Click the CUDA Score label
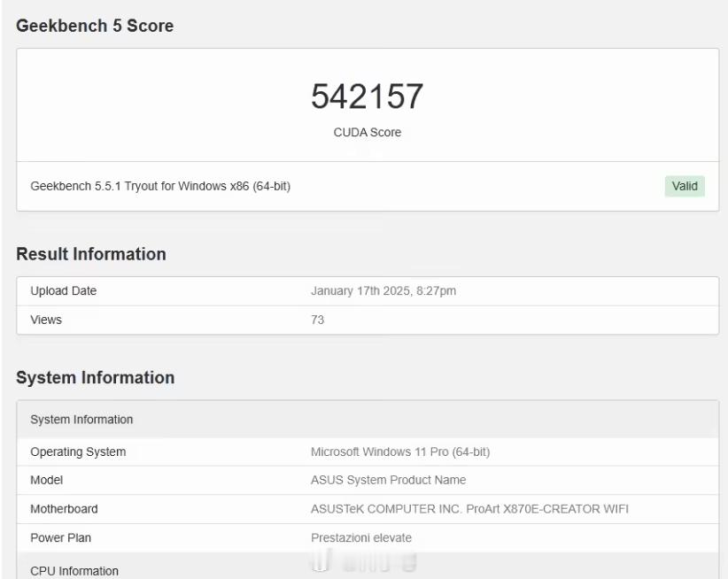Image resolution: width=728 pixels, height=579 pixels. (x=368, y=132)
